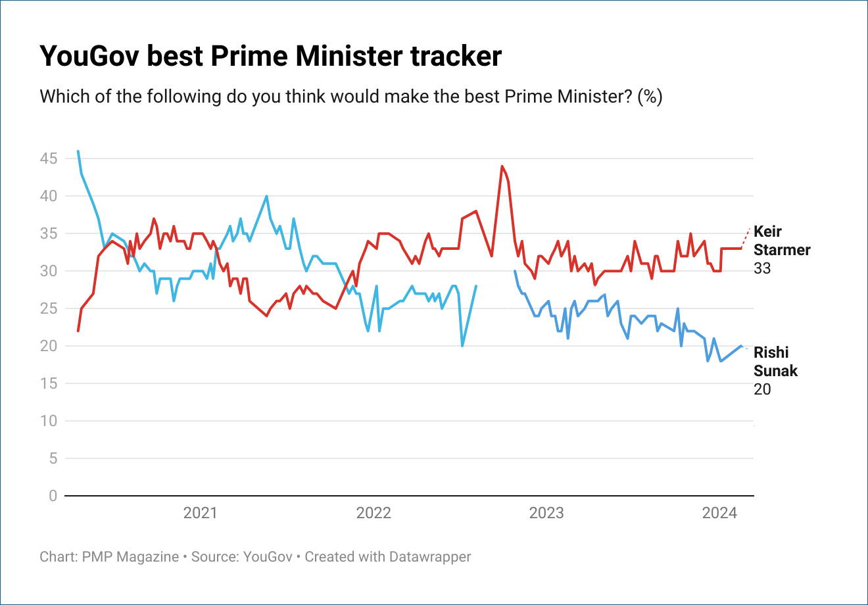The width and height of the screenshot is (868, 605).
Task: Click the Keir Starmer series label
Action: tap(782, 241)
